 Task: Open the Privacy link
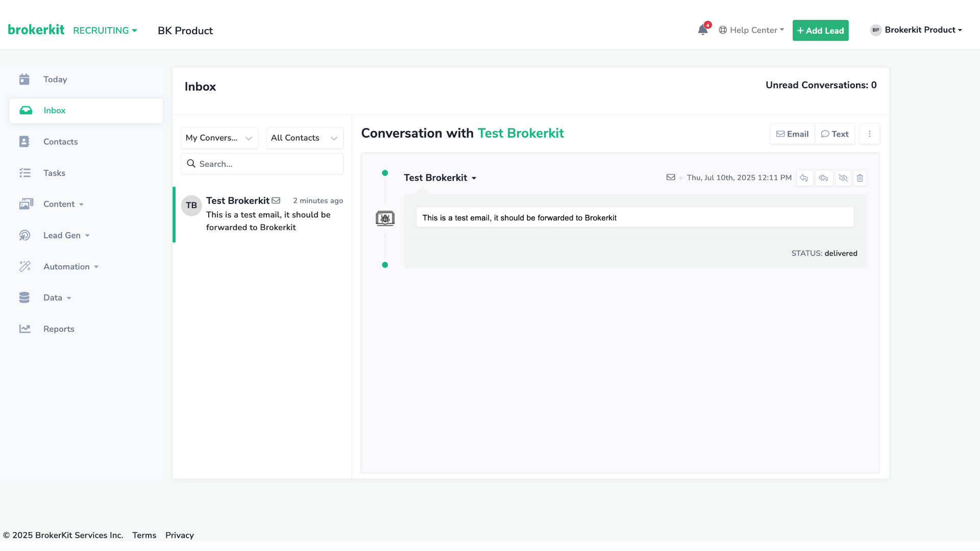pyautogui.click(x=180, y=535)
